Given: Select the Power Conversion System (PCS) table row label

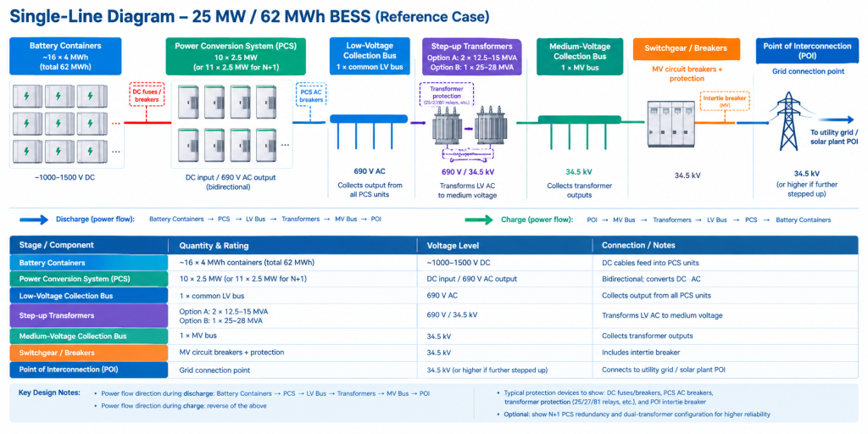Looking at the screenshot, I should point(88,279).
